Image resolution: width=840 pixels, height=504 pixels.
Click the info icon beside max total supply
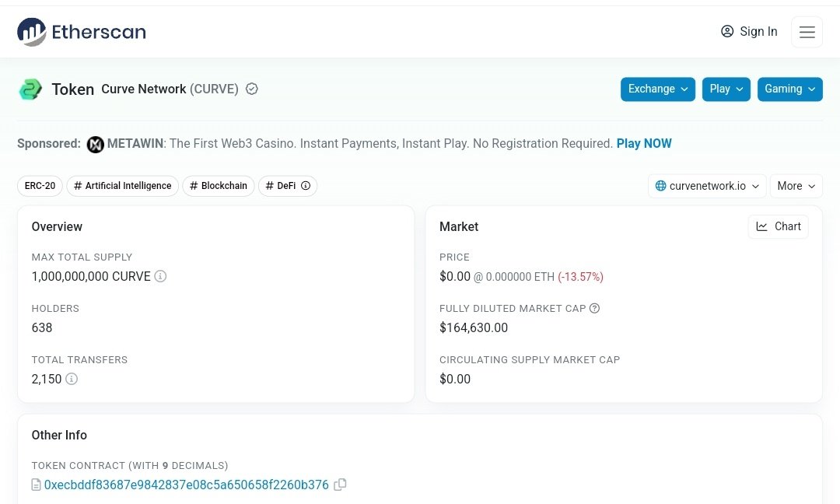(160, 276)
